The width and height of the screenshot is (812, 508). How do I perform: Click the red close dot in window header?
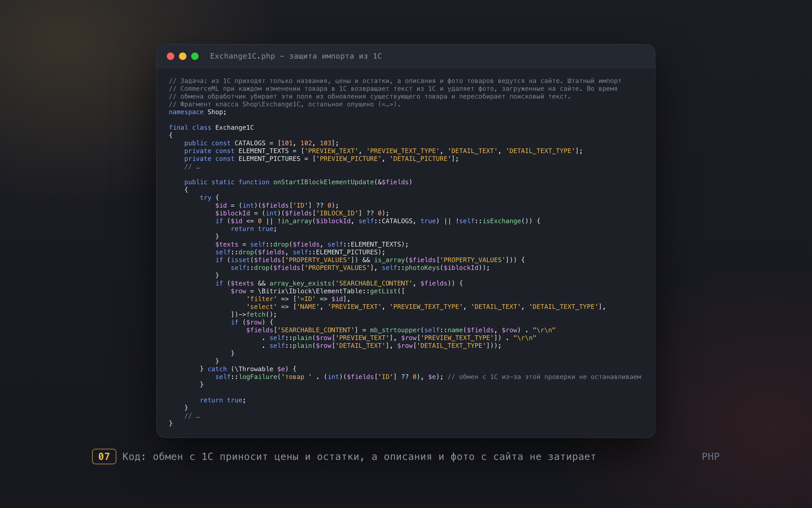pyautogui.click(x=171, y=56)
